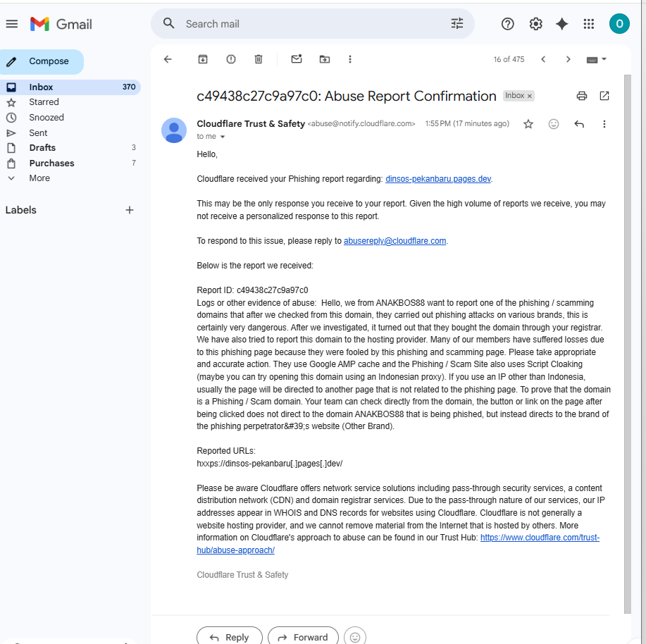
Task: Click the Gmail logo
Action: [x=61, y=24]
